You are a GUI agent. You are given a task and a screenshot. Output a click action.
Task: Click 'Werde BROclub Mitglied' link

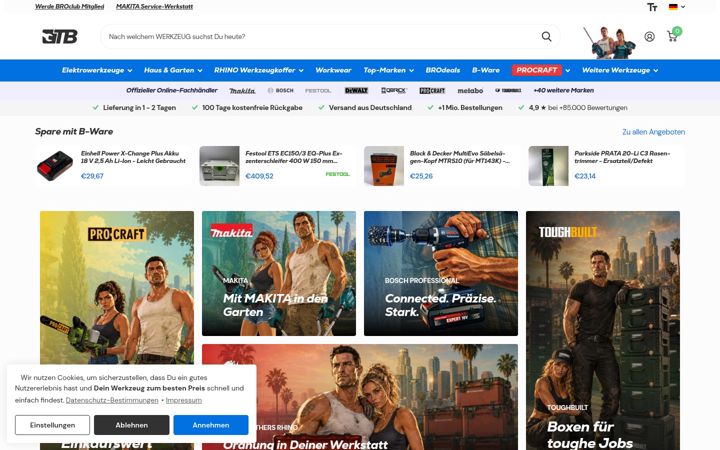point(69,6)
